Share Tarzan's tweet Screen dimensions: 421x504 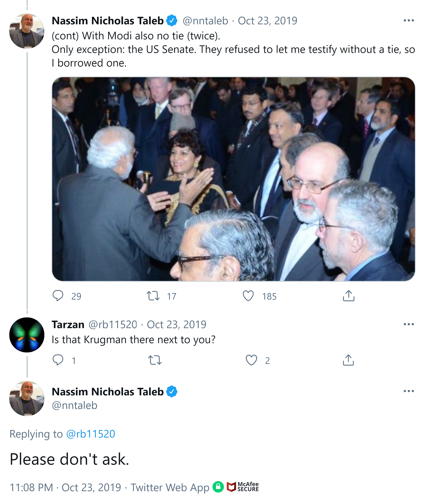point(348,360)
